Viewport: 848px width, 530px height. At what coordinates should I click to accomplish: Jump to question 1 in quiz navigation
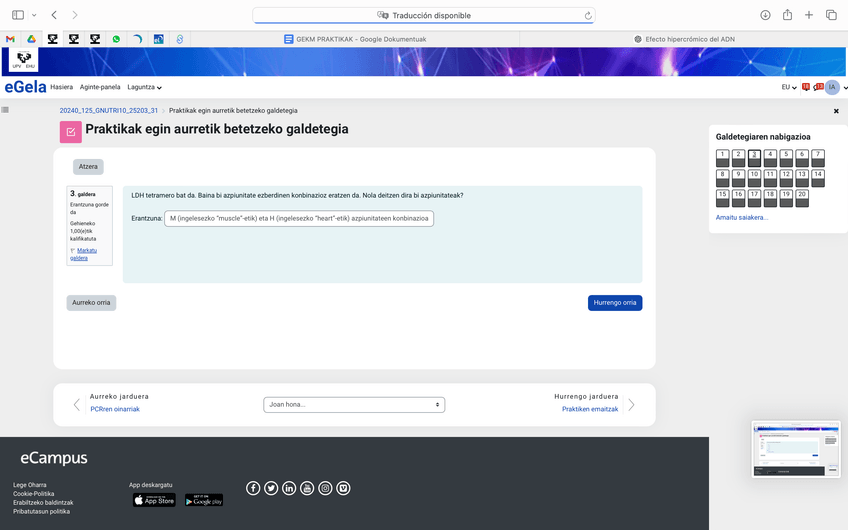tap(723, 158)
